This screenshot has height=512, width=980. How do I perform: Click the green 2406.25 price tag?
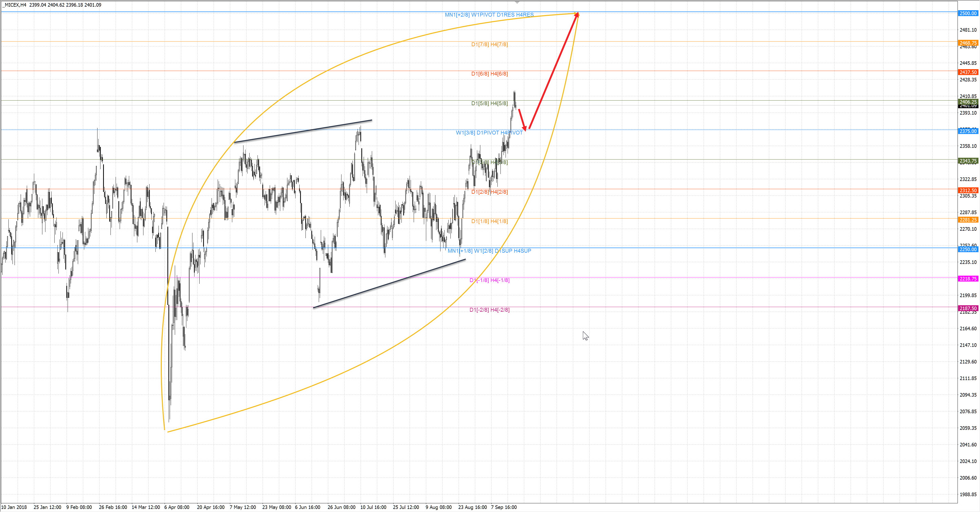coord(968,102)
